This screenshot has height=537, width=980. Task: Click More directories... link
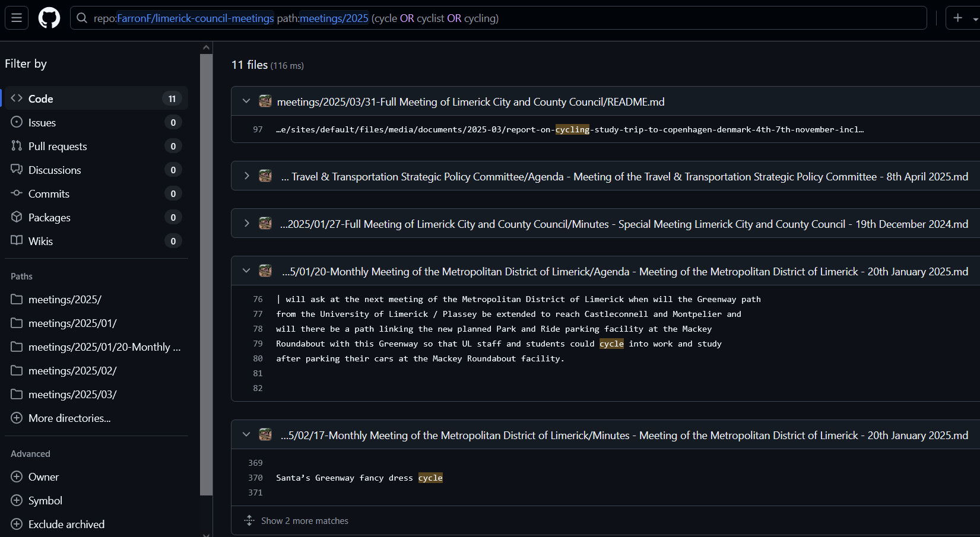(69, 418)
